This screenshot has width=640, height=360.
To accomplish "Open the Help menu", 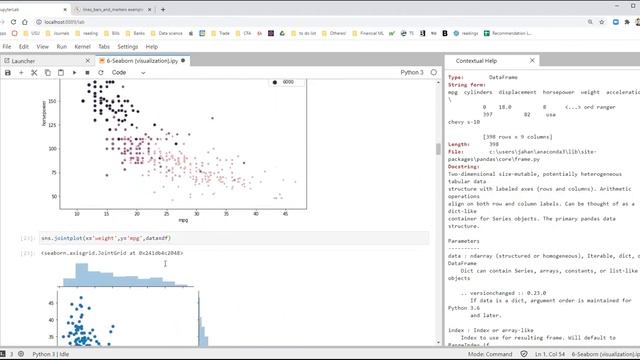I will [x=152, y=47].
